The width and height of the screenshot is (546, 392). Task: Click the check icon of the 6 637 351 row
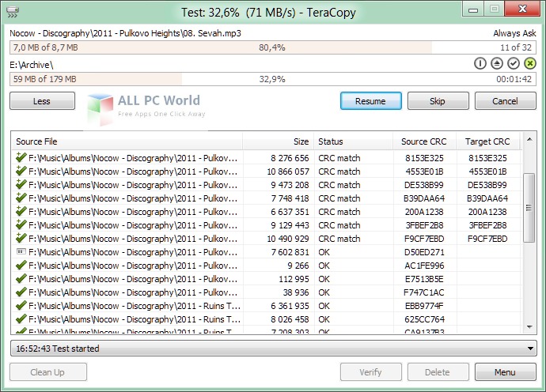pyautogui.click(x=21, y=211)
